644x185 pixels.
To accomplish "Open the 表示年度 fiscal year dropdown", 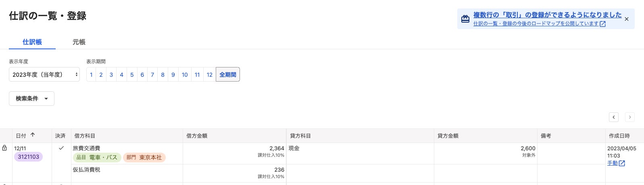I will click(44, 75).
